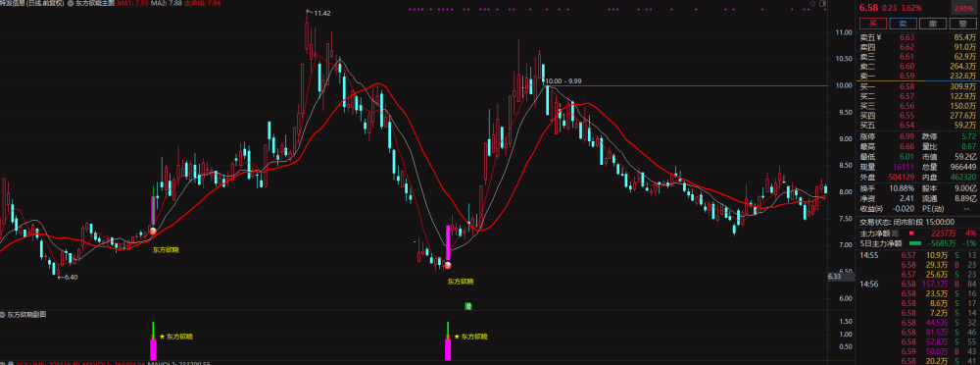
Task: Click the green 港 marker icon
Action: pos(467,306)
